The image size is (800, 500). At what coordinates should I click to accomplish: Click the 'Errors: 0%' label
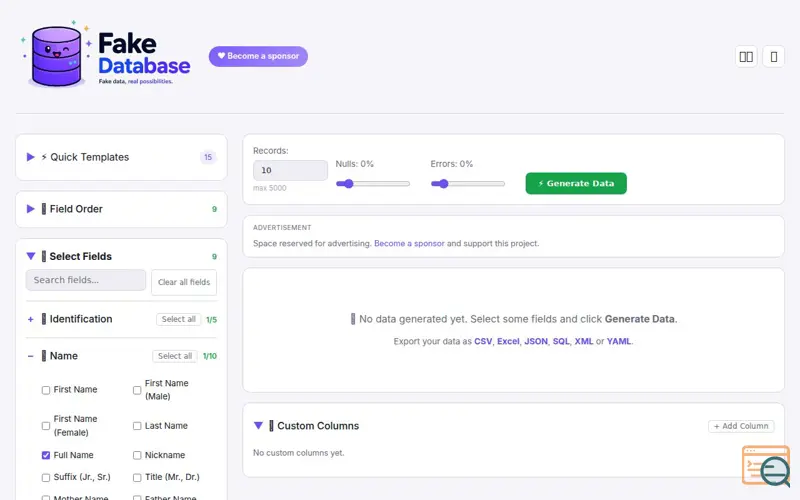(452, 164)
